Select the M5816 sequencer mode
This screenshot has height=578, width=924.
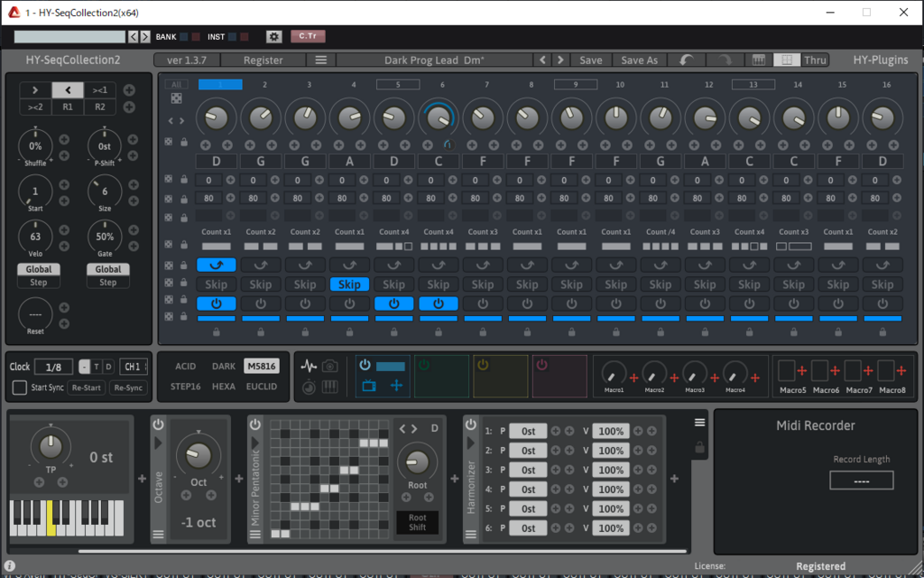pyautogui.click(x=261, y=367)
